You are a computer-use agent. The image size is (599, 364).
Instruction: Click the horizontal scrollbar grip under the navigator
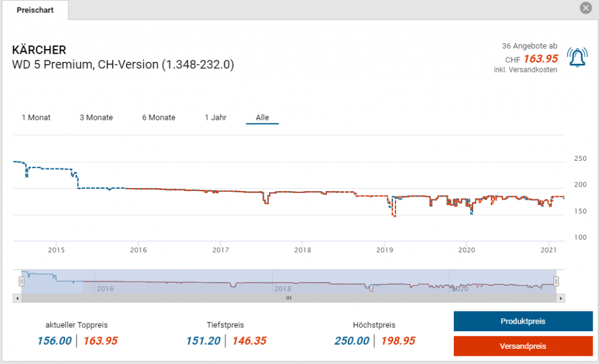coord(288,298)
